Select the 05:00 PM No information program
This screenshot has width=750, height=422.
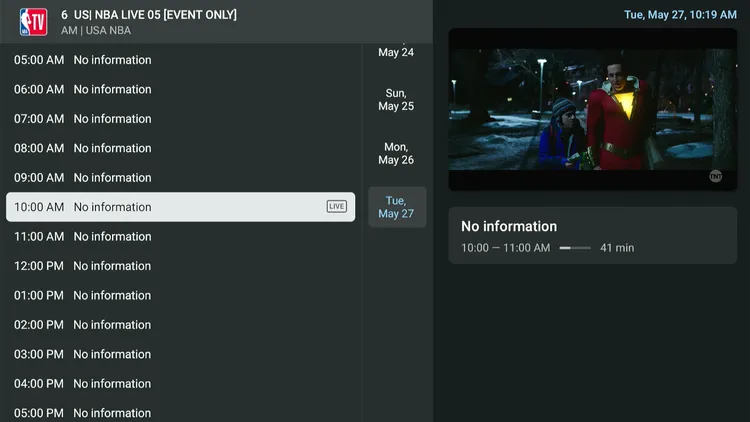180,413
